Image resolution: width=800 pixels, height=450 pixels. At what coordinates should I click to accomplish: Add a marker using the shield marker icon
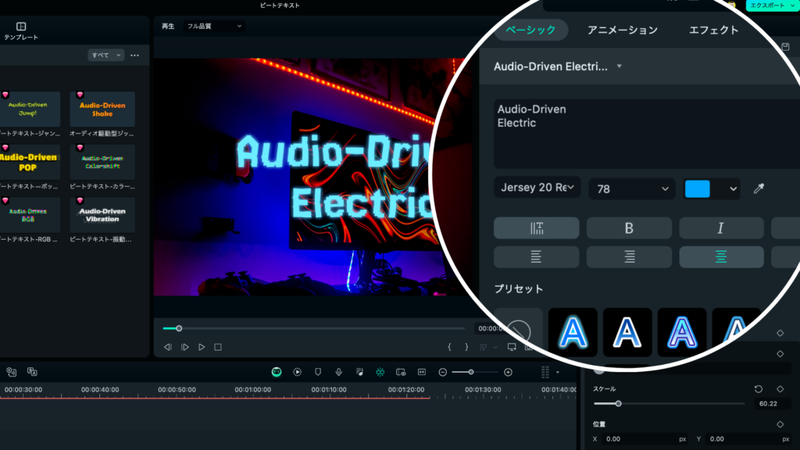(318, 372)
